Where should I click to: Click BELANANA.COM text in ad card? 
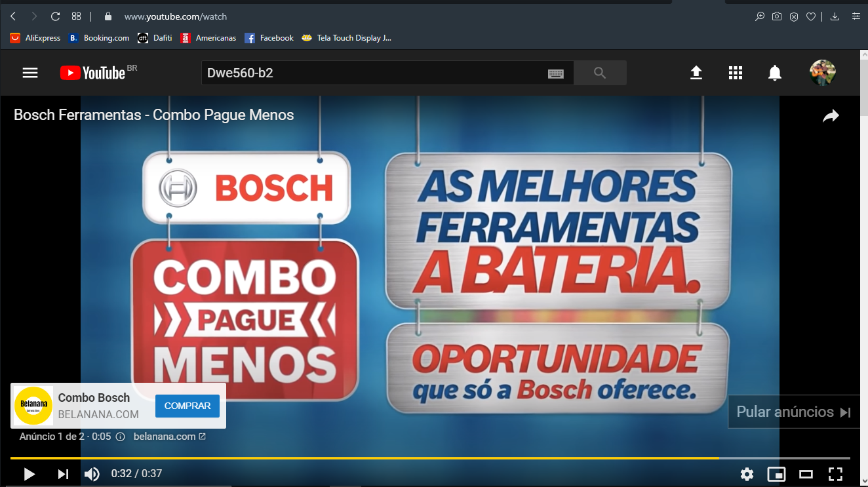[98, 414]
